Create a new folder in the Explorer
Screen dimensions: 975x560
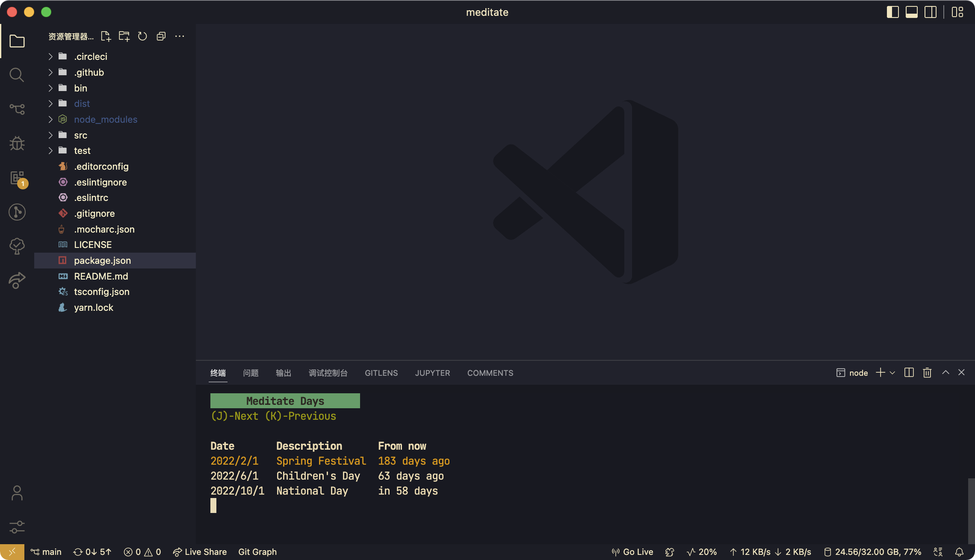(x=124, y=36)
